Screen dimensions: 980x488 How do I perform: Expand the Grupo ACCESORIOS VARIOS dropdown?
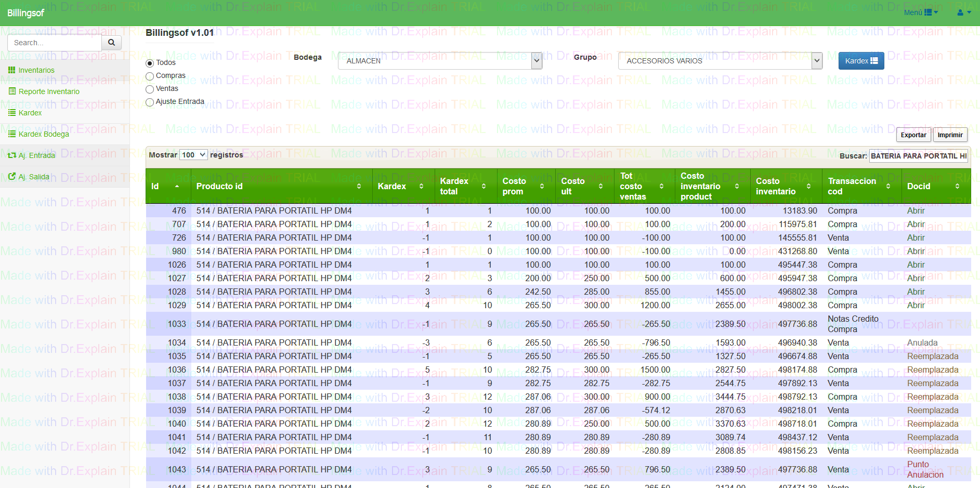point(720,61)
